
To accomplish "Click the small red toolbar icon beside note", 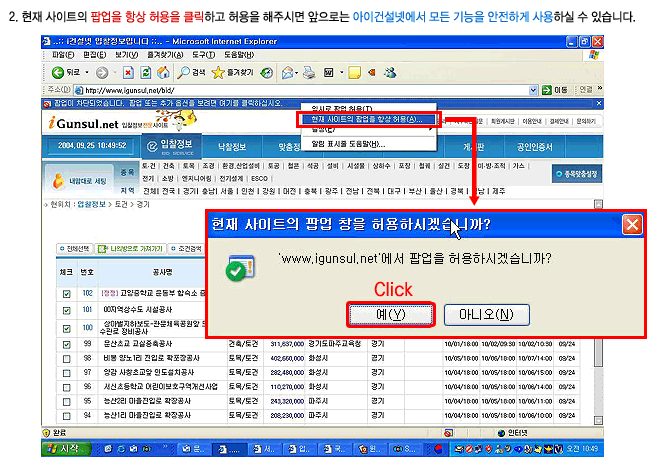I will pos(372,73).
